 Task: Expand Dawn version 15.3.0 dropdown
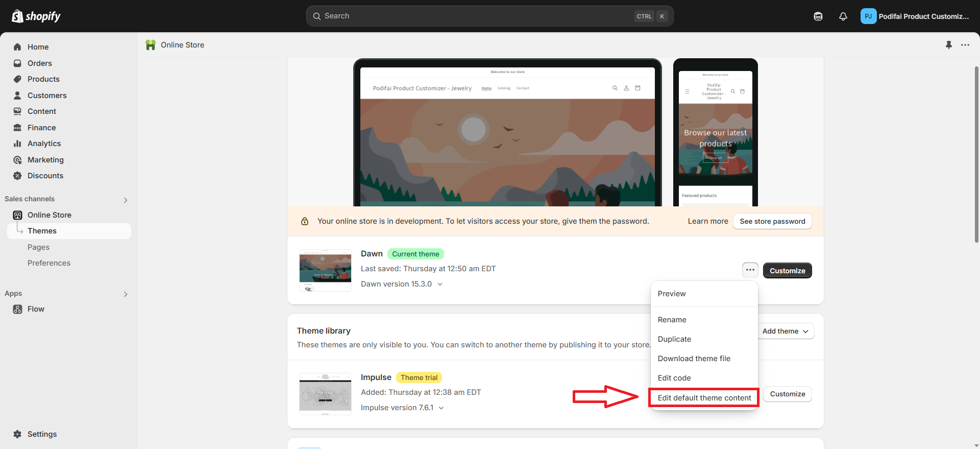[402, 284]
